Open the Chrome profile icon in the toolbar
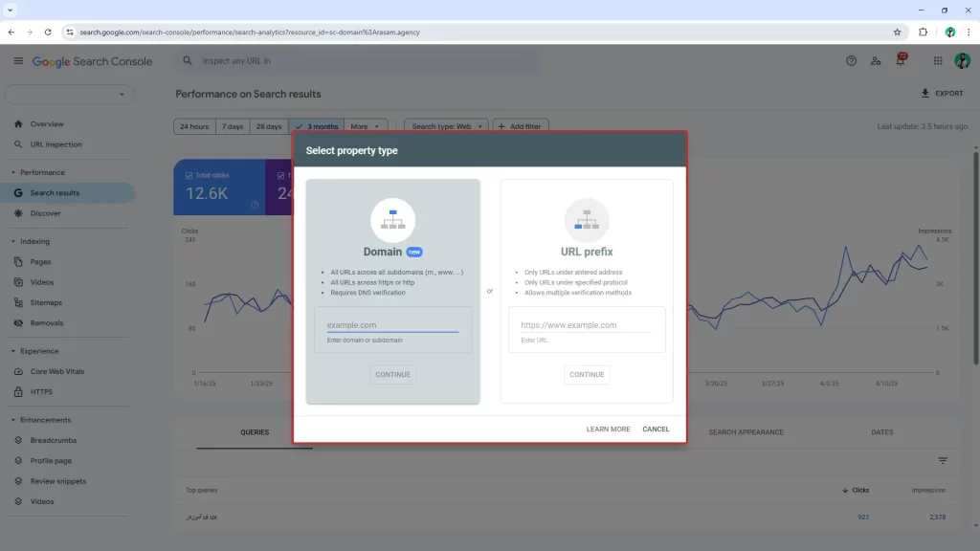This screenshot has height=551, width=980. pos(950,32)
